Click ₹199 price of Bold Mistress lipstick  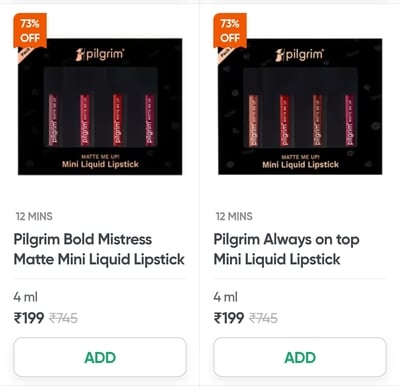(x=29, y=318)
